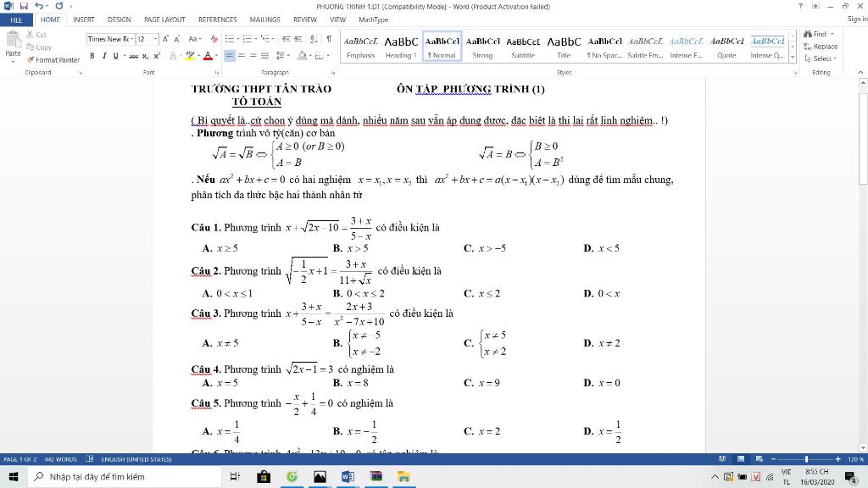Viewport: 868px width, 488px height.
Task: Click the red font color button
Action: (208, 55)
